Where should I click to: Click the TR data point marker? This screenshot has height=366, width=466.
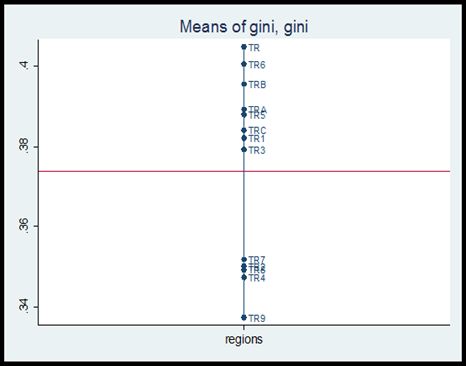[x=244, y=47]
